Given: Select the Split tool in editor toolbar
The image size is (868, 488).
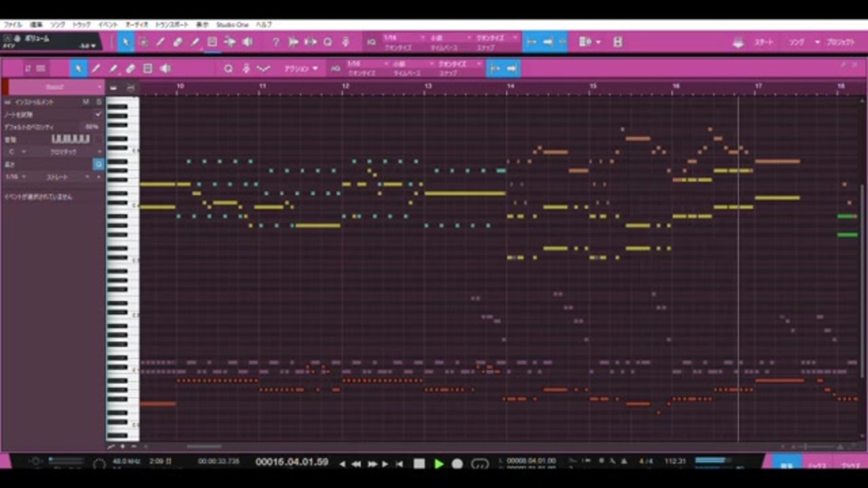Looking at the screenshot, I should [96, 68].
